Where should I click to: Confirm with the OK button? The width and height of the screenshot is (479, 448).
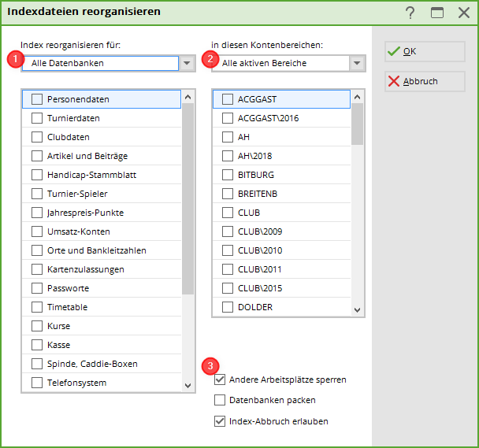tap(424, 51)
